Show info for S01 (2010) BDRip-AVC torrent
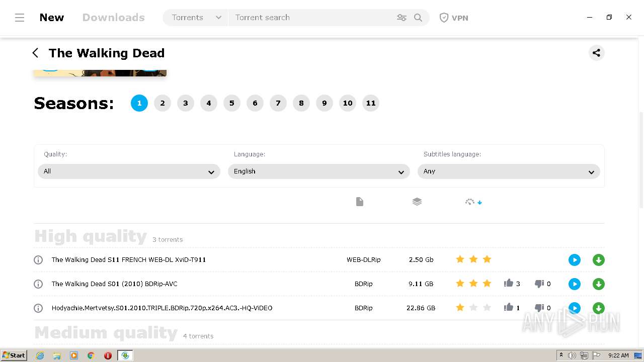Image resolution: width=644 pixels, height=362 pixels. pyautogui.click(x=38, y=284)
